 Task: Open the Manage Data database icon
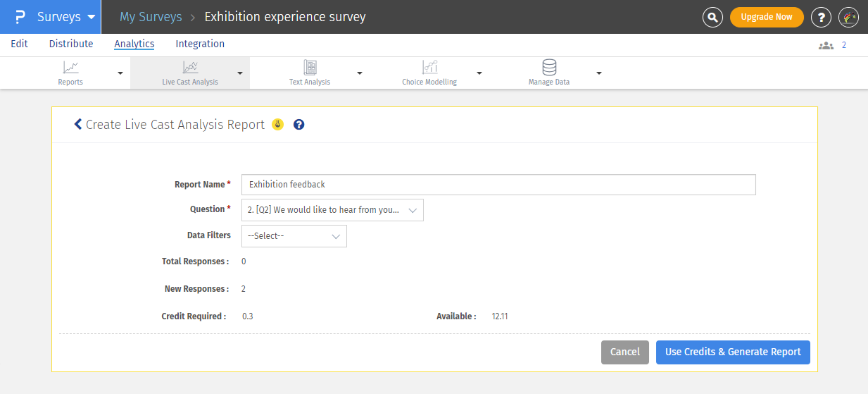[x=549, y=68]
